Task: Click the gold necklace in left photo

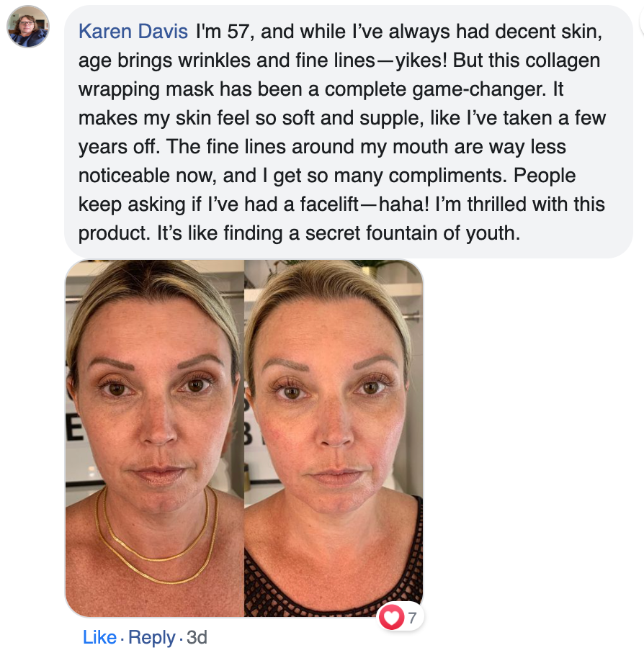Action: [x=156, y=541]
